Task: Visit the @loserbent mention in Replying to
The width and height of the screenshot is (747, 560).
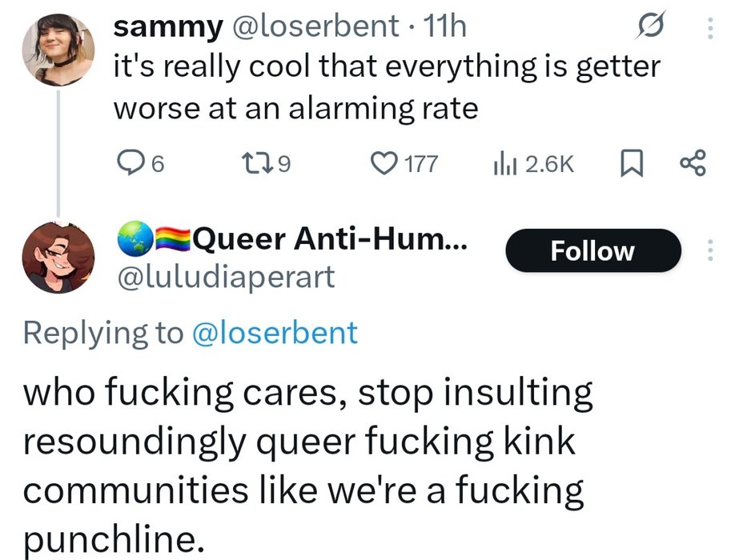Action: pyautogui.click(x=275, y=332)
